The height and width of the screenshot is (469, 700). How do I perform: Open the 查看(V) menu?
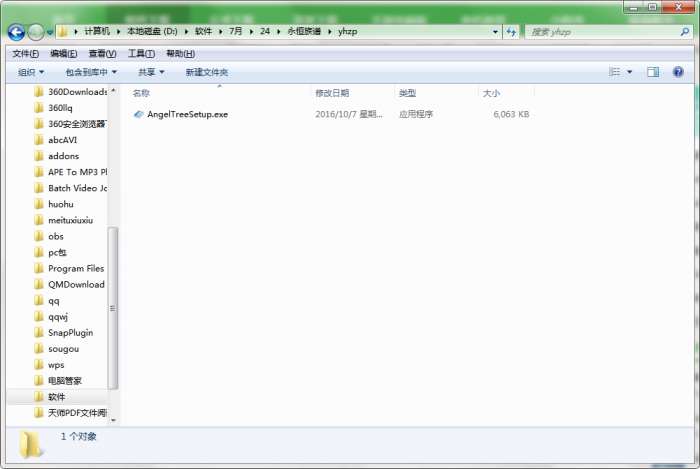point(102,54)
